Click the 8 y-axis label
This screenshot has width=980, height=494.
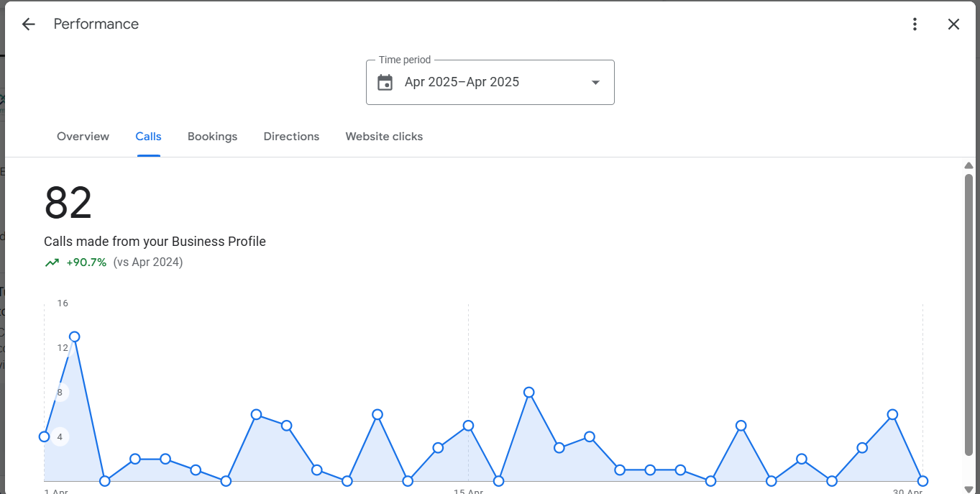coord(60,393)
